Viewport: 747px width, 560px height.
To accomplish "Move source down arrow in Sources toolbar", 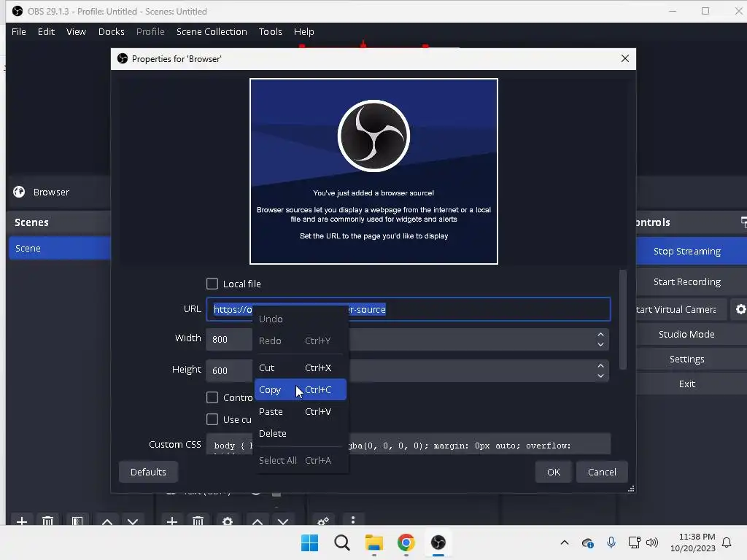I will (x=283, y=521).
